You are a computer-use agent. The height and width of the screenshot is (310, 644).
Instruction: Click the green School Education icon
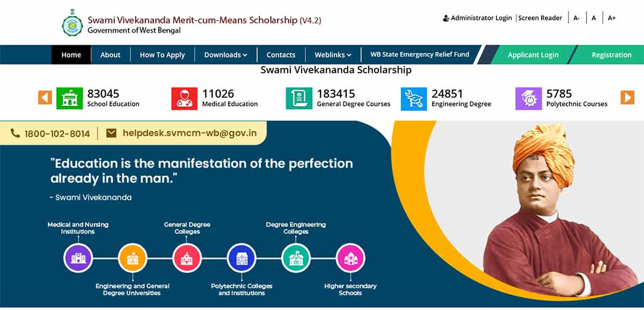point(70,99)
